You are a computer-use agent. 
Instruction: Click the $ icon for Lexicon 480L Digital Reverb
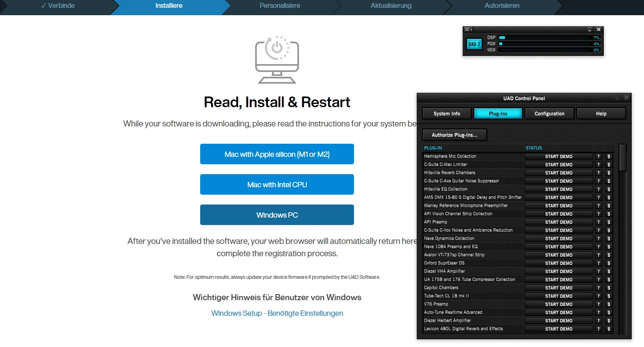(x=609, y=329)
